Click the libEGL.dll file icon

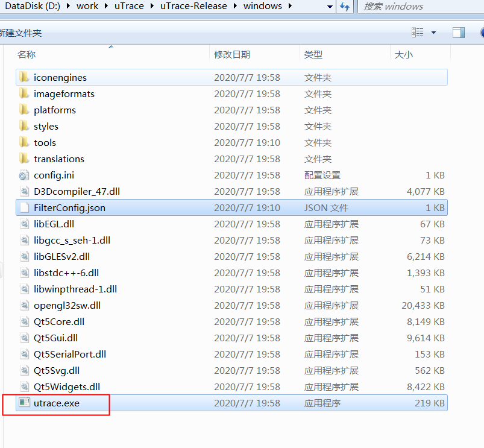[x=24, y=224]
